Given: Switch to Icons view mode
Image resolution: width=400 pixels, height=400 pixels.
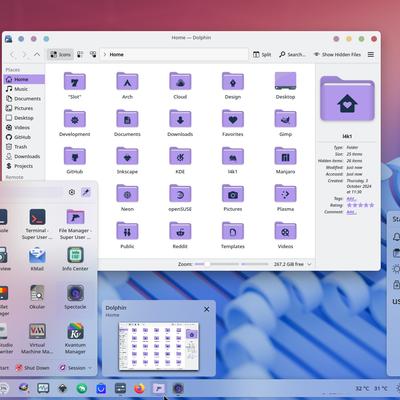Looking at the screenshot, I should tap(60, 54).
